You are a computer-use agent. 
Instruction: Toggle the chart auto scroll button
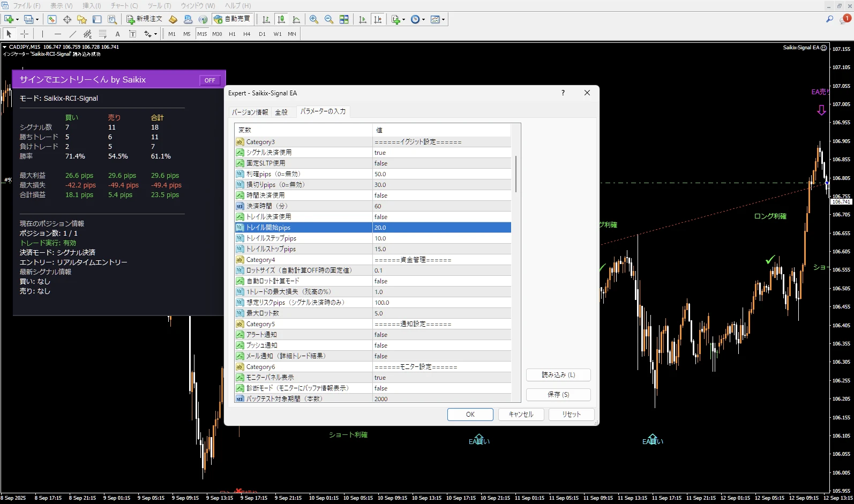(363, 19)
